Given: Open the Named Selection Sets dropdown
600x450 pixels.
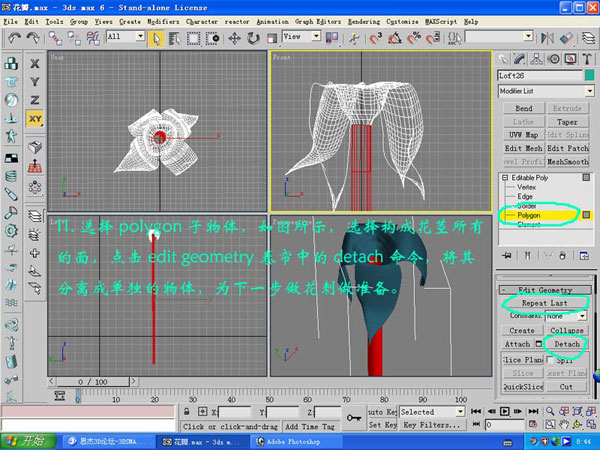Looking at the screenshot, I should (528, 36).
